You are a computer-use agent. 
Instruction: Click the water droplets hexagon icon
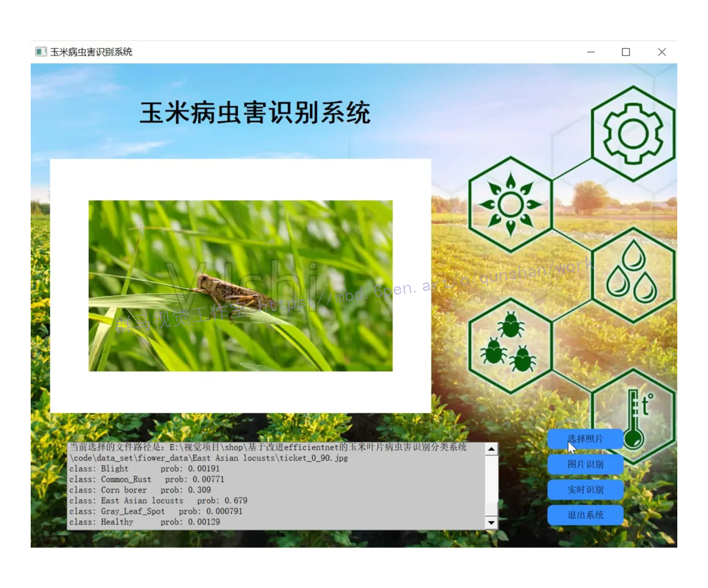pyautogui.click(x=633, y=275)
